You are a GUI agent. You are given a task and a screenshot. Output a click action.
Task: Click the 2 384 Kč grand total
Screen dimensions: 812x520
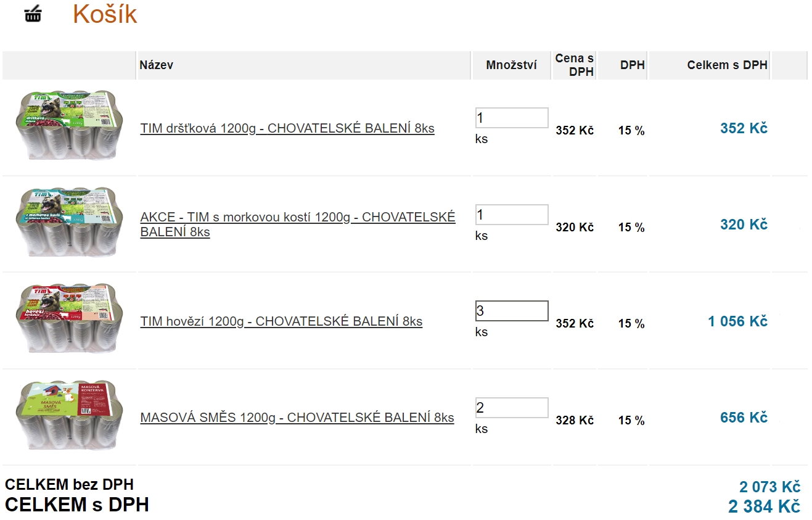click(x=764, y=506)
